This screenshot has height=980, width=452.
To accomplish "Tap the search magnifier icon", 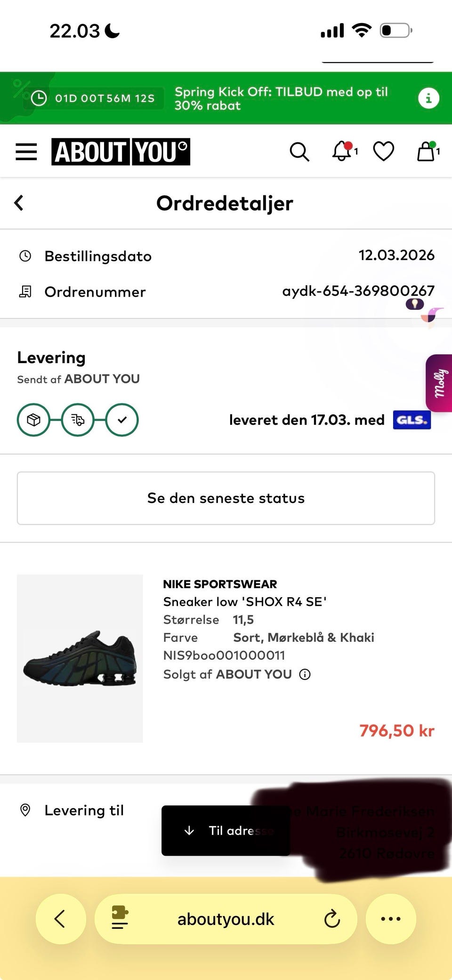I will (299, 152).
